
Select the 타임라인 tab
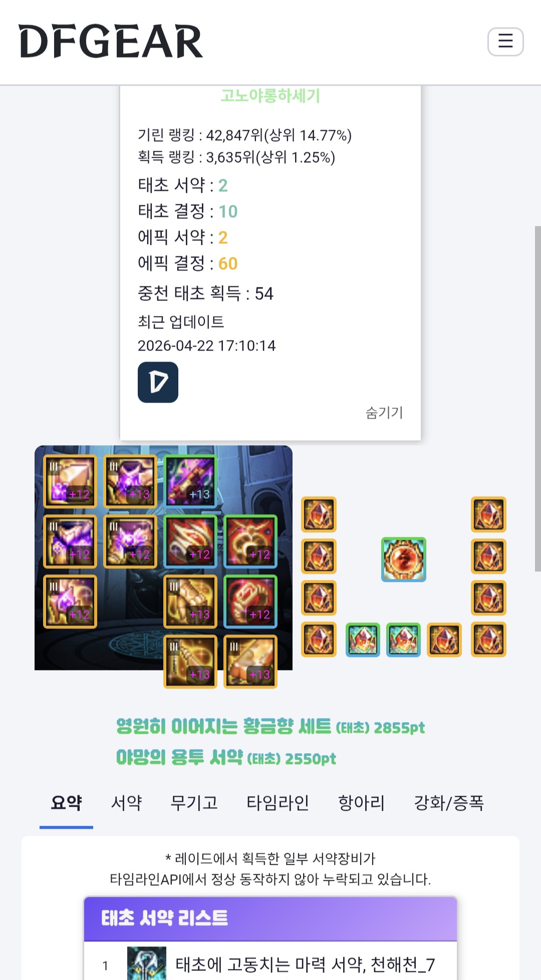coord(278,803)
